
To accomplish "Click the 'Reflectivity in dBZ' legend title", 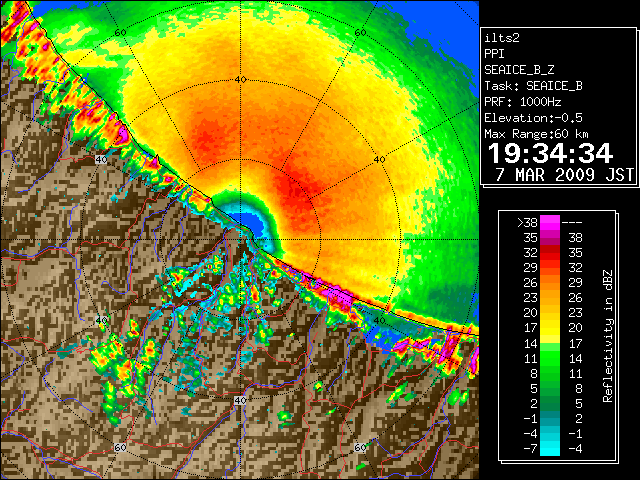I will pos(607,336).
